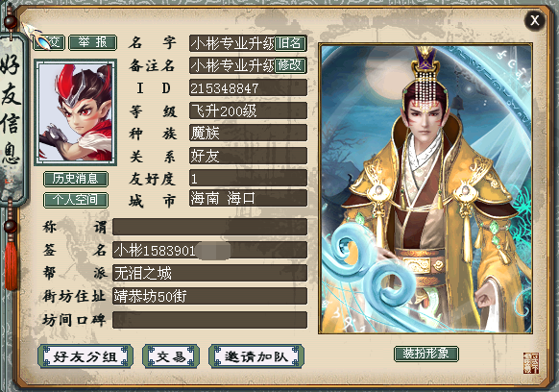
Task: Click 修改 to edit remark name
Action: (x=291, y=65)
